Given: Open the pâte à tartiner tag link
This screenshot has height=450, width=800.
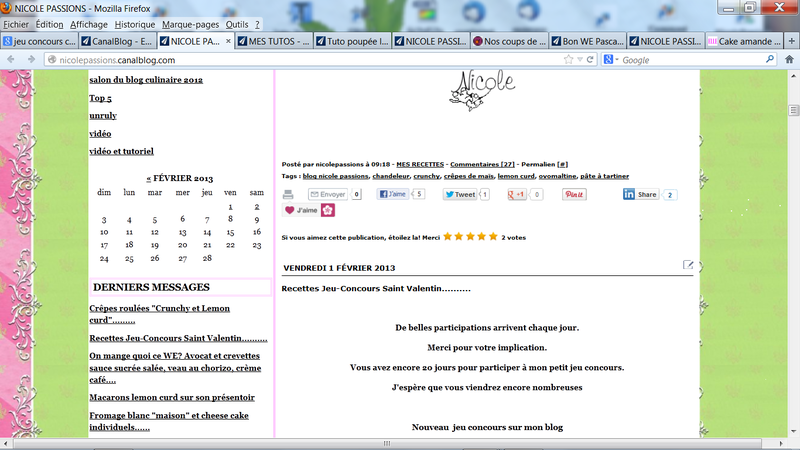Looking at the screenshot, I should pos(605,176).
